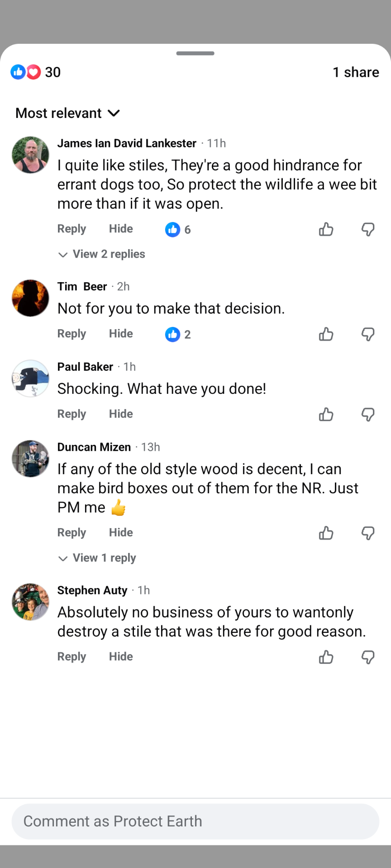Screen dimensions: 391x868
Task: Like James Ian David Lankester's comment
Action: point(326,230)
